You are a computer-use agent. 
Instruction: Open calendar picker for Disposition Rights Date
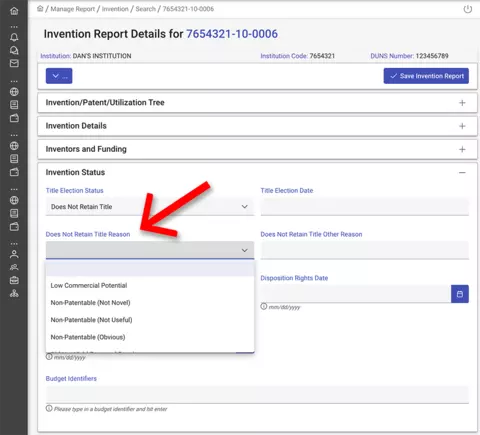pyautogui.click(x=460, y=294)
